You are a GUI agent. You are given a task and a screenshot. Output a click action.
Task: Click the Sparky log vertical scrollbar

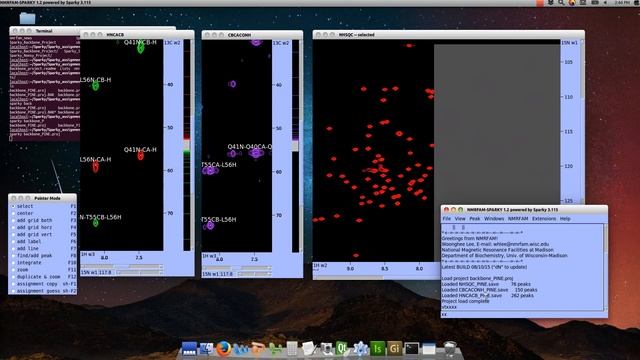[x=605, y=267]
